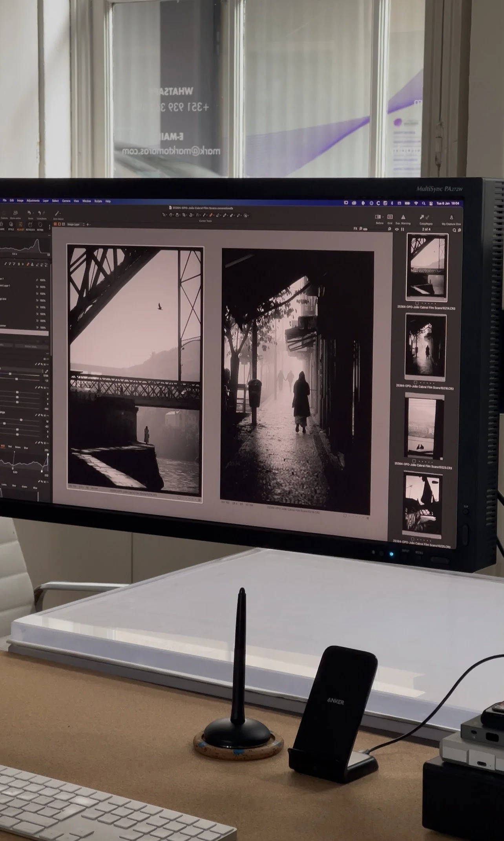Open the File menu

pyautogui.click(x=5, y=201)
